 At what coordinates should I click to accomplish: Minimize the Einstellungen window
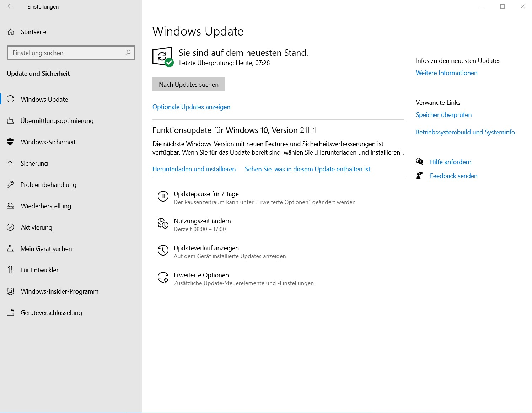(x=482, y=6)
